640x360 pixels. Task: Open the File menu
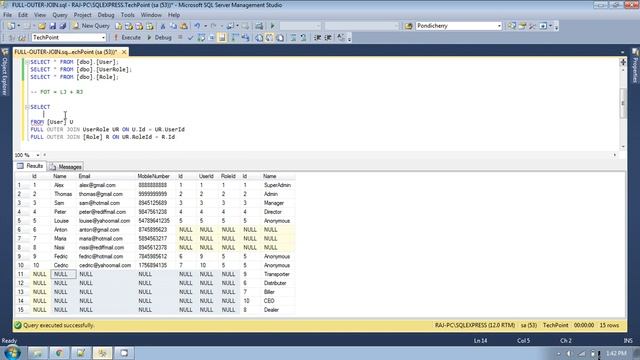click(x=7, y=15)
